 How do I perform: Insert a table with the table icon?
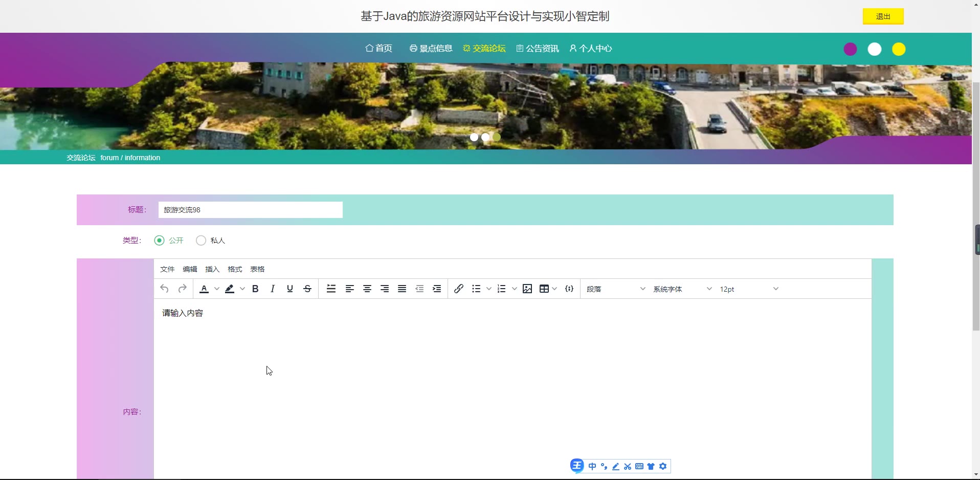click(544, 289)
